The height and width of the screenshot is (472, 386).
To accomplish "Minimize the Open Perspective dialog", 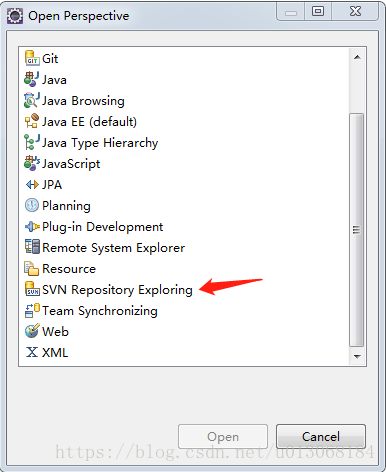I will tap(291, 12).
